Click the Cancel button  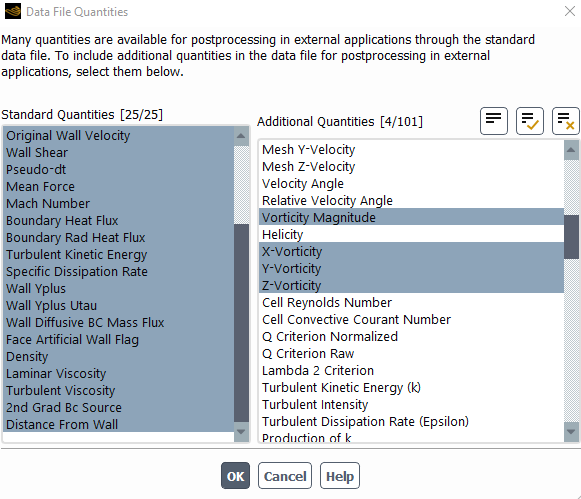285,476
